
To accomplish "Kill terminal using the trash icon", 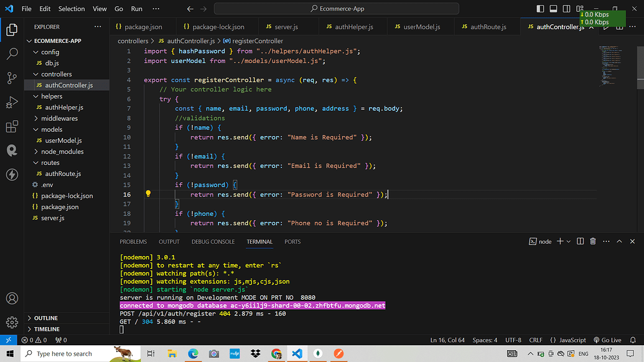I will tap(593, 241).
